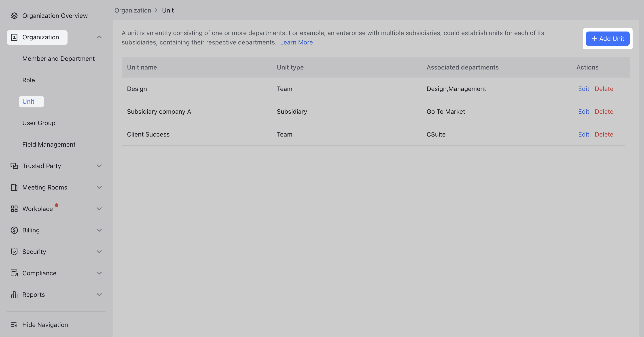
Task: Open Member and Department section
Action: pos(59,59)
